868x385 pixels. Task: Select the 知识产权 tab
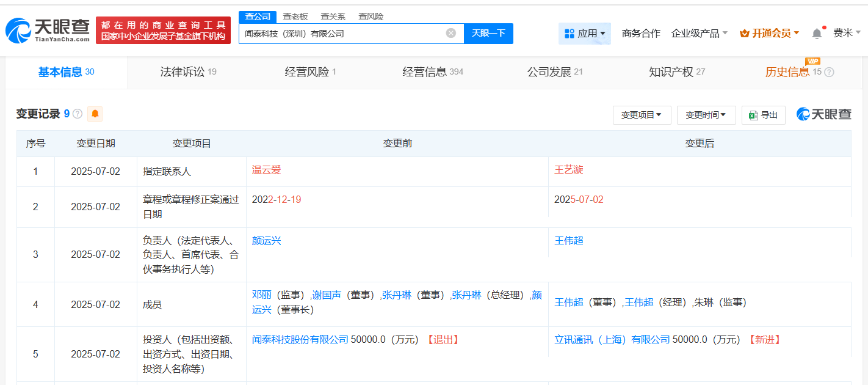coord(677,72)
